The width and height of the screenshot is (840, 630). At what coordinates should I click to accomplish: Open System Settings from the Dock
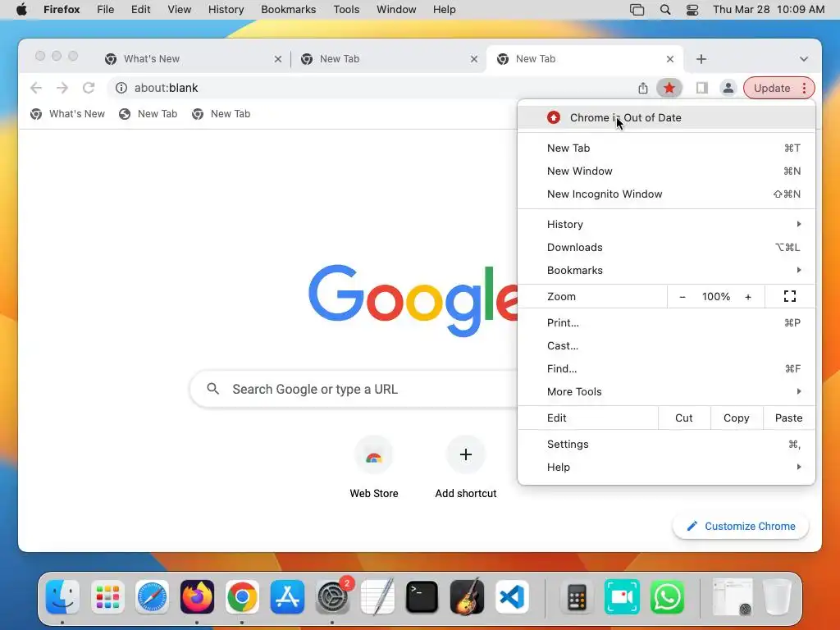coord(332,597)
